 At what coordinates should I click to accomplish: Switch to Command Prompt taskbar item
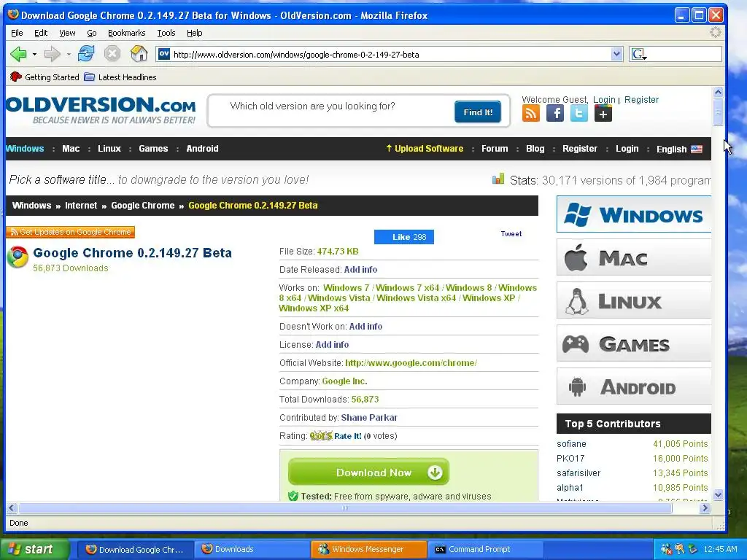[485, 549]
